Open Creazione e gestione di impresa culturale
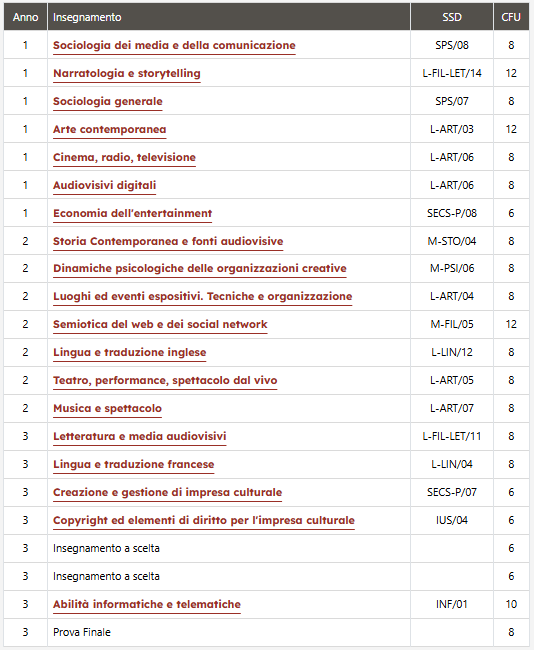The height and width of the screenshot is (650, 534). tap(167, 492)
